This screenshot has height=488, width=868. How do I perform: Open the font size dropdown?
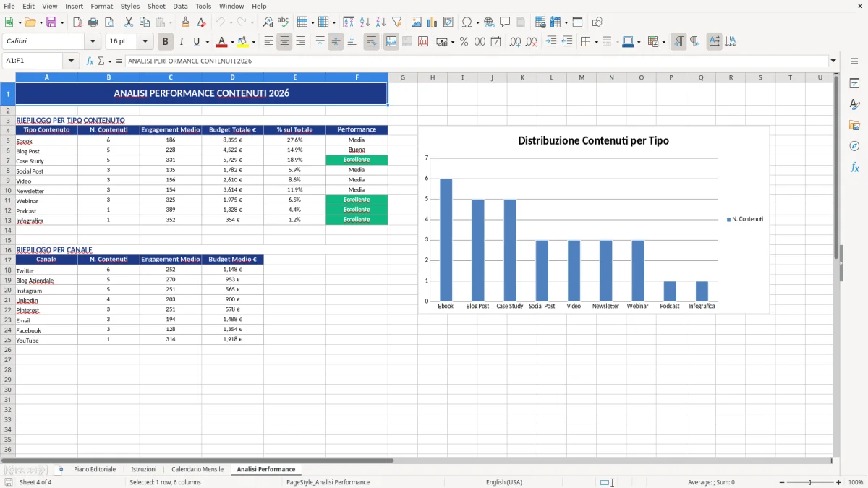tap(145, 41)
